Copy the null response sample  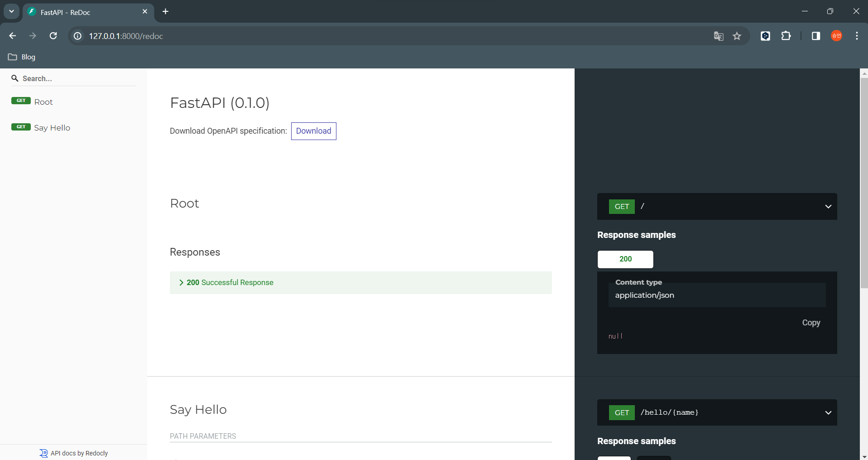coord(811,323)
